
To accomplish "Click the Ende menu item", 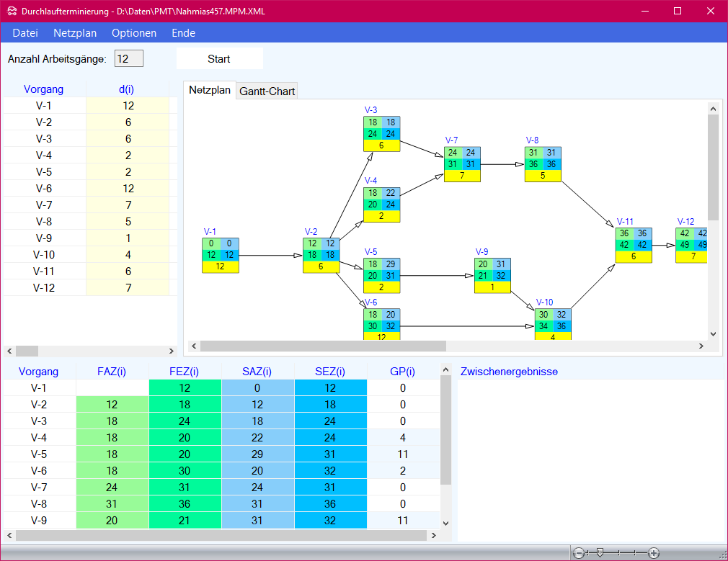I will [x=183, y=33].
